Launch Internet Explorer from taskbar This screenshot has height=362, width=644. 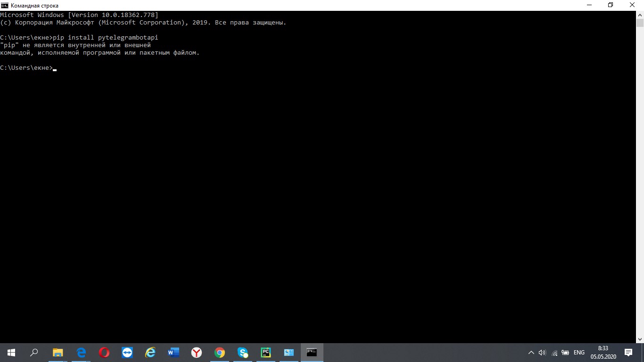pos(150,352)
